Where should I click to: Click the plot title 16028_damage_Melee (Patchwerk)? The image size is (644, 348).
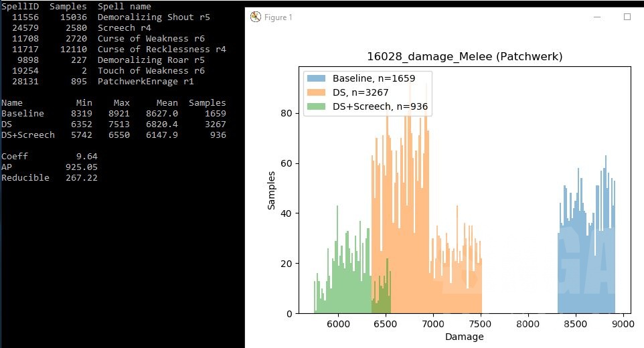click(x=464, y=58)
